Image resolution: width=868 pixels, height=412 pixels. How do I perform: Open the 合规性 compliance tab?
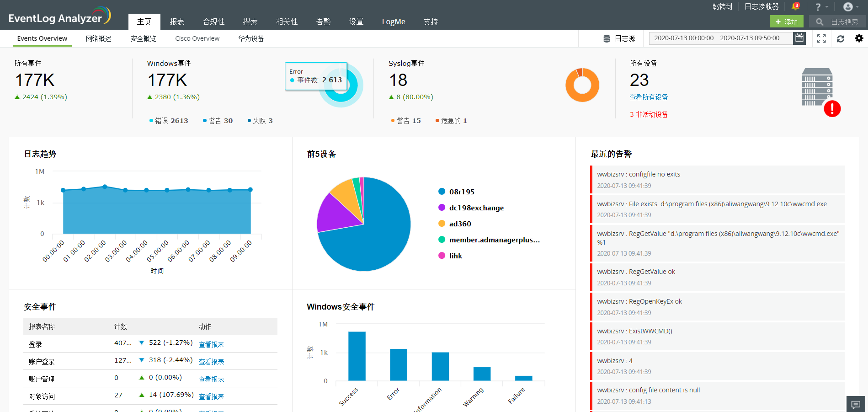pos(214,21)
